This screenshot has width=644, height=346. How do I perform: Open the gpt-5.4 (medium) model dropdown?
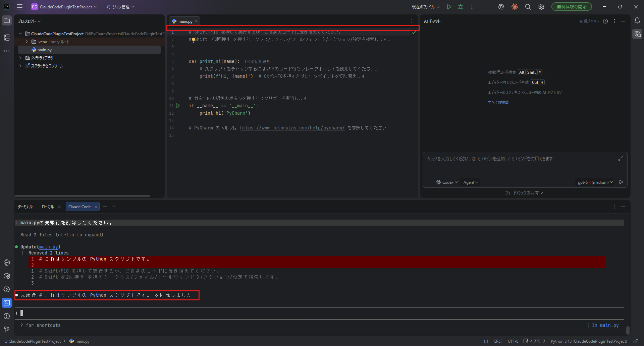click(595, 182)
